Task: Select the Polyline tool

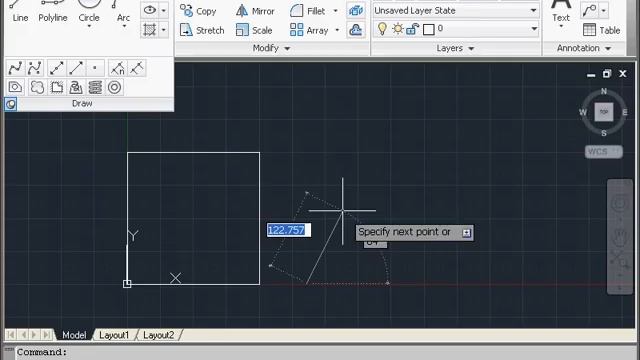Action: pos(53,11)
